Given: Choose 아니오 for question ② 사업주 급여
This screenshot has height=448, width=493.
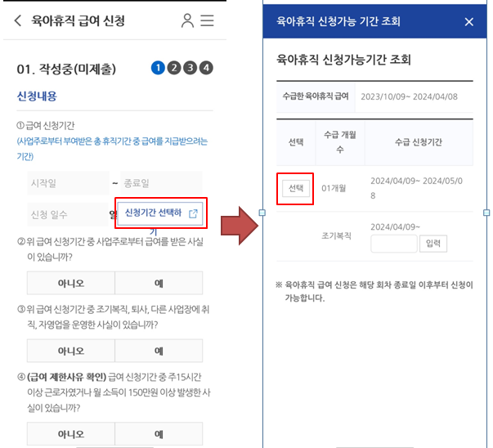Looking at the screenshot, I should pyautogui.click(x=71, y=283).
